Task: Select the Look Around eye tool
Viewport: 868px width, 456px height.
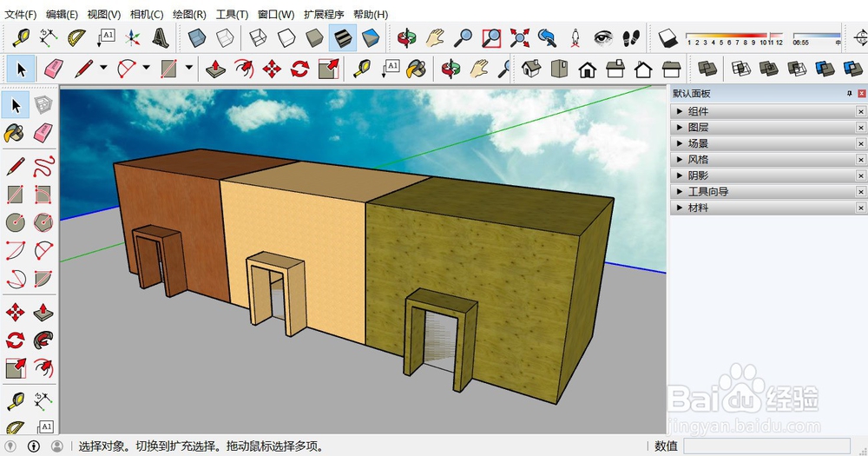Action: [x=603, y=37]
